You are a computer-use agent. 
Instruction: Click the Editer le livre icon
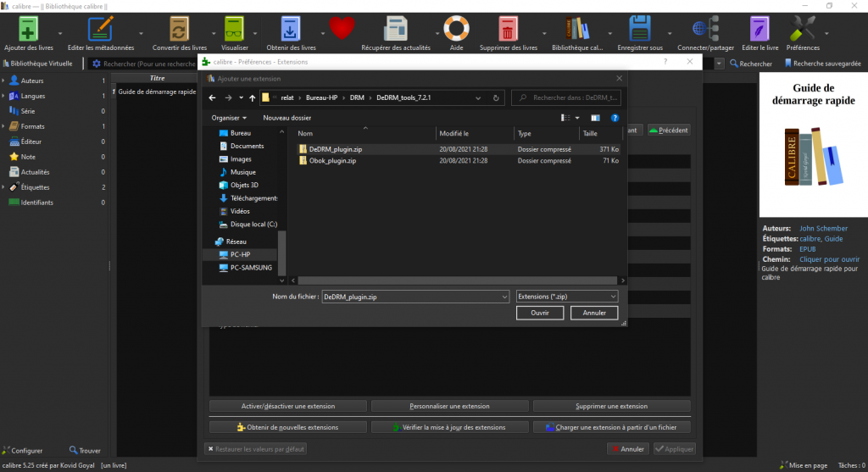point(759,29)
